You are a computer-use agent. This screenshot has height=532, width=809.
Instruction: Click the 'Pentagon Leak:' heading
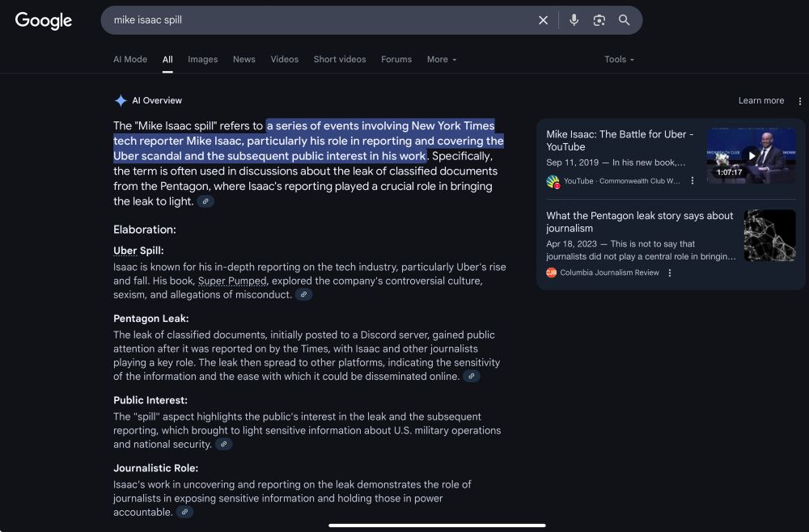151,319
